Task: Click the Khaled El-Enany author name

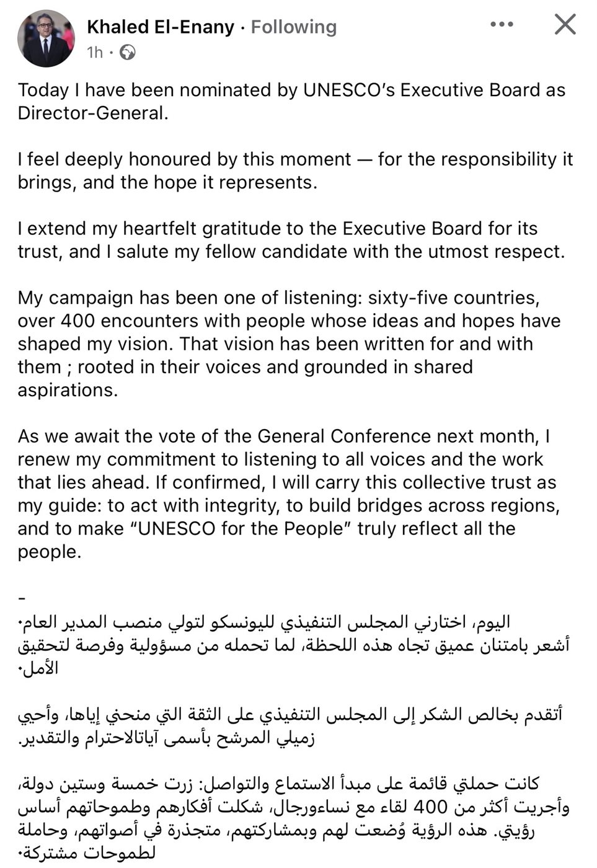Action: pos(161,27)
